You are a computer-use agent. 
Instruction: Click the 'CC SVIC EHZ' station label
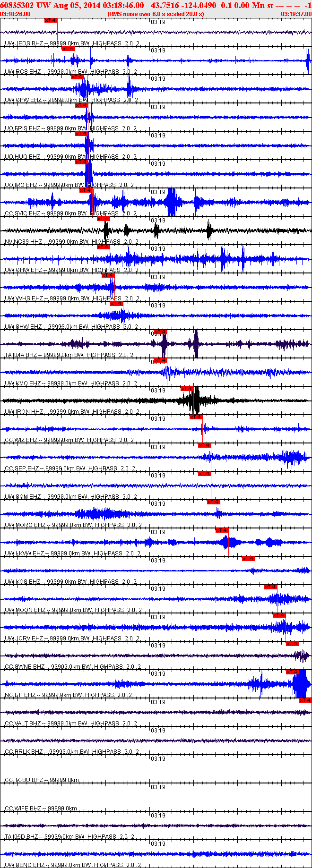pyautogui.click(x=23, y=213)
